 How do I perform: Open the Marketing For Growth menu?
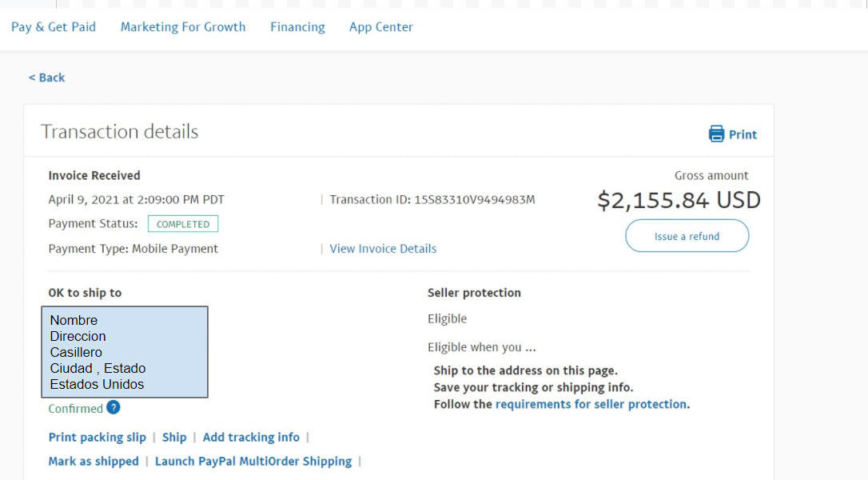183,27
